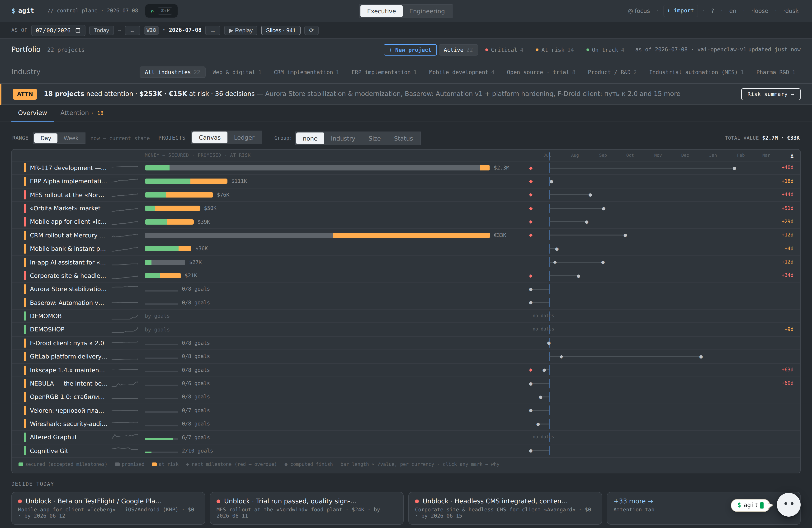Filter by All industries
Screen dimensions: 812x528
click(172, 72)
